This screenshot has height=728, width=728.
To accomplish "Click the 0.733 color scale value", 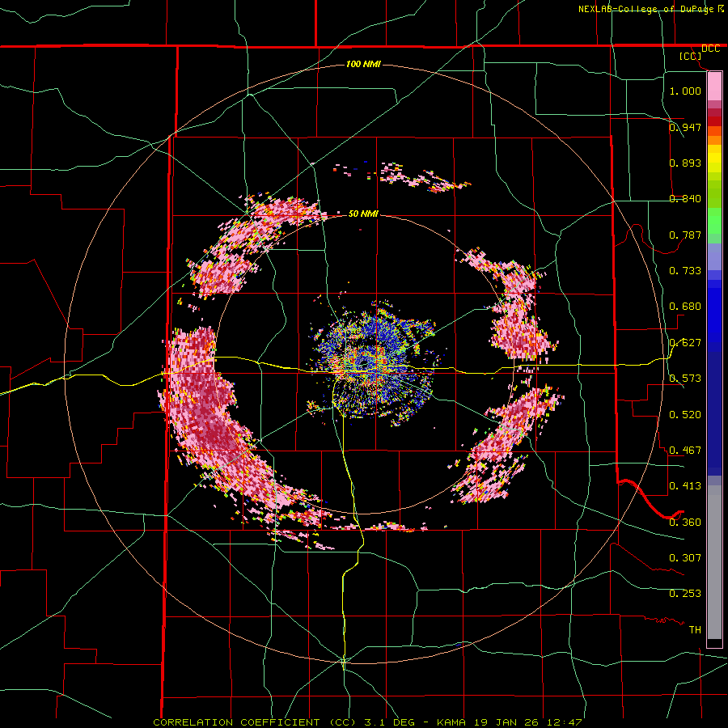I will click(685, 270).
